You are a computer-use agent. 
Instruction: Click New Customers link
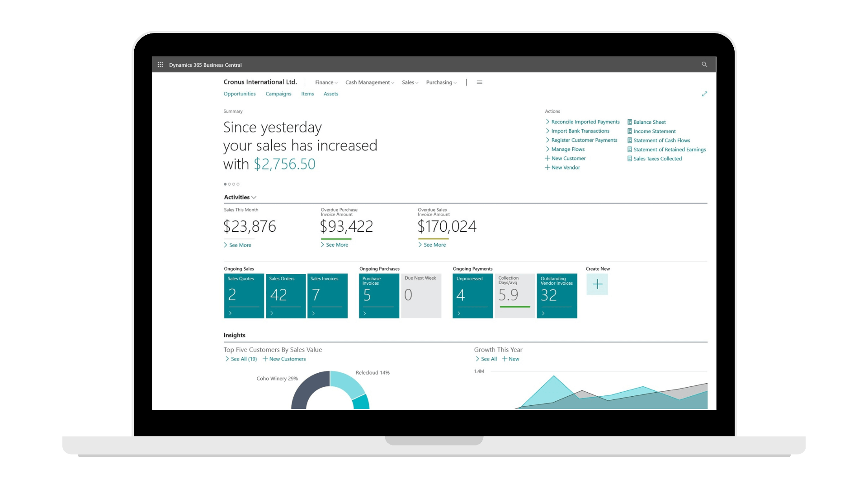tap(284, 359)
